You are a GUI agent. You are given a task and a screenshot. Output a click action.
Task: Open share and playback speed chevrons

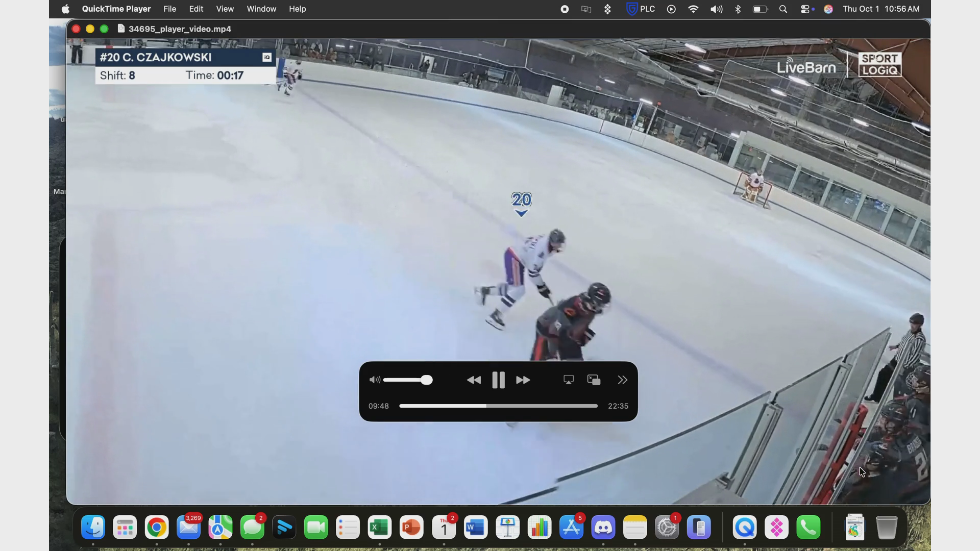tap(622, 380)
